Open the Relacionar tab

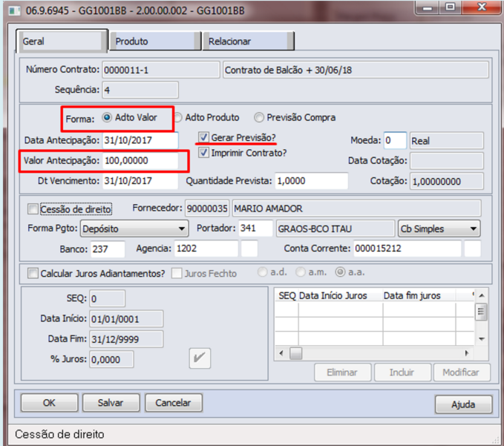(x=248, y=41)
